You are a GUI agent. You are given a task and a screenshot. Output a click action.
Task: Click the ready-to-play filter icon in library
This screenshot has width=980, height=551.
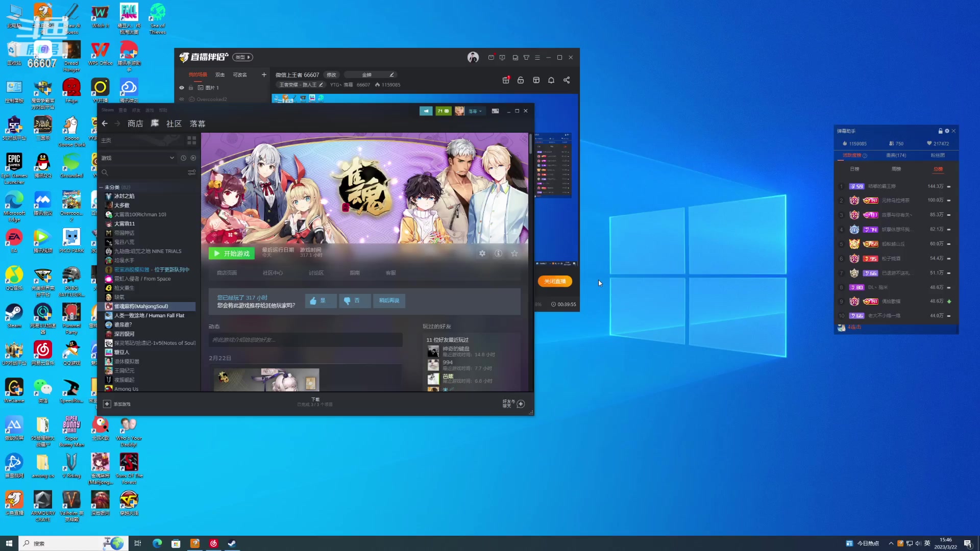point(193,158)
